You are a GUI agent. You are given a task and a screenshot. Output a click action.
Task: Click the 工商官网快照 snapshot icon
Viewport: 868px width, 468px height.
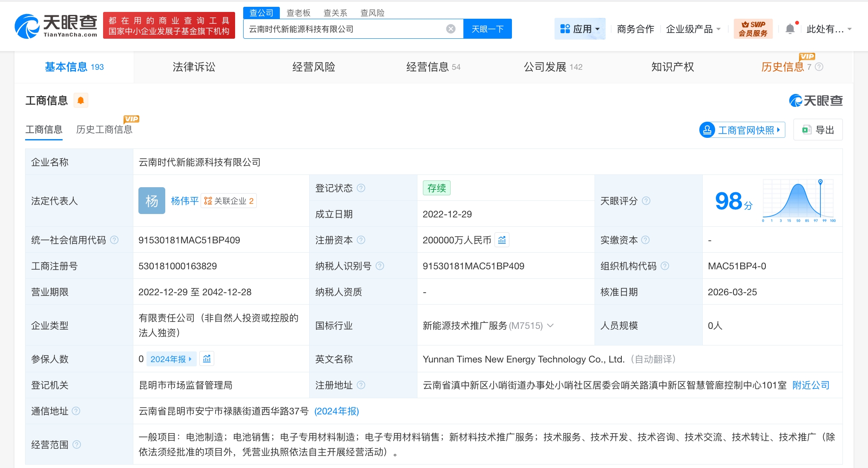coord(708,130)
